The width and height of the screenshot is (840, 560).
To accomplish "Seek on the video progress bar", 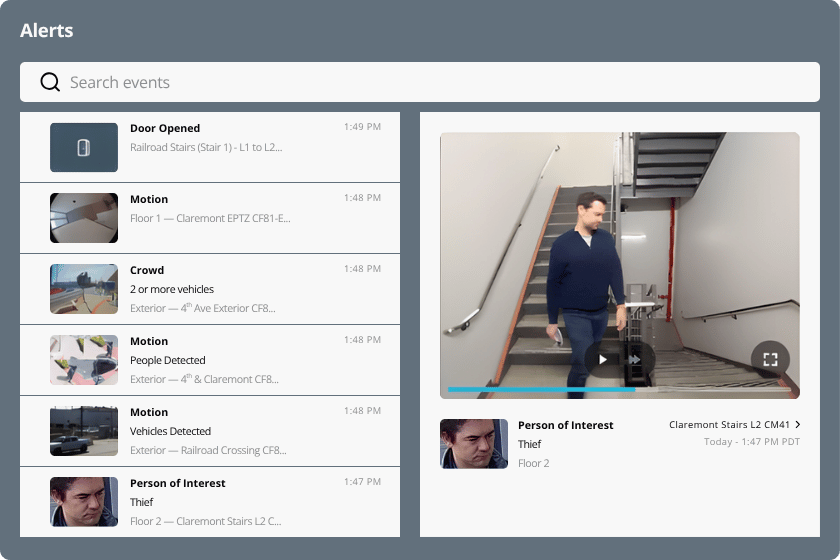I will [619, 389].
